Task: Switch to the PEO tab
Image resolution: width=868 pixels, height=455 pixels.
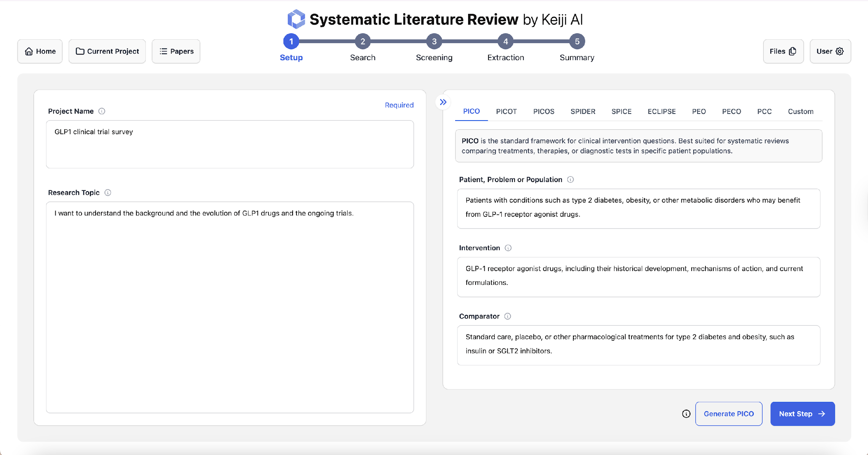Action: coord(699,111)
